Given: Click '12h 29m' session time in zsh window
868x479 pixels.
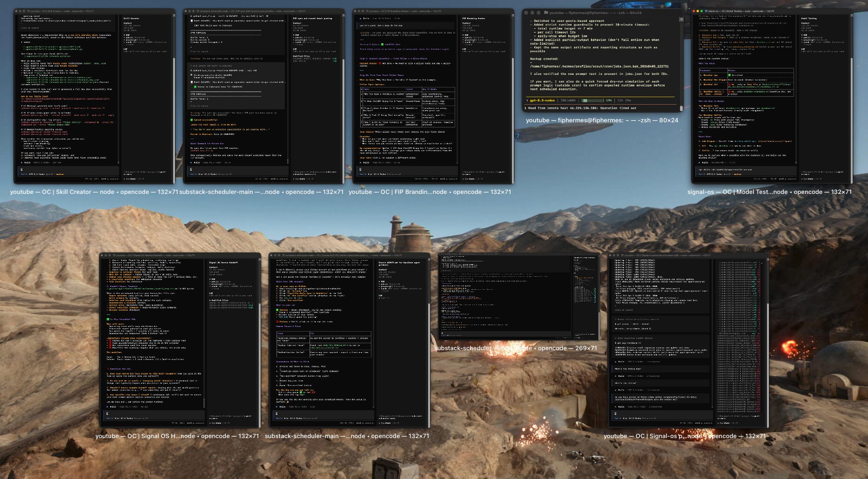Looking at the screenshot, I should pos(624,100).
